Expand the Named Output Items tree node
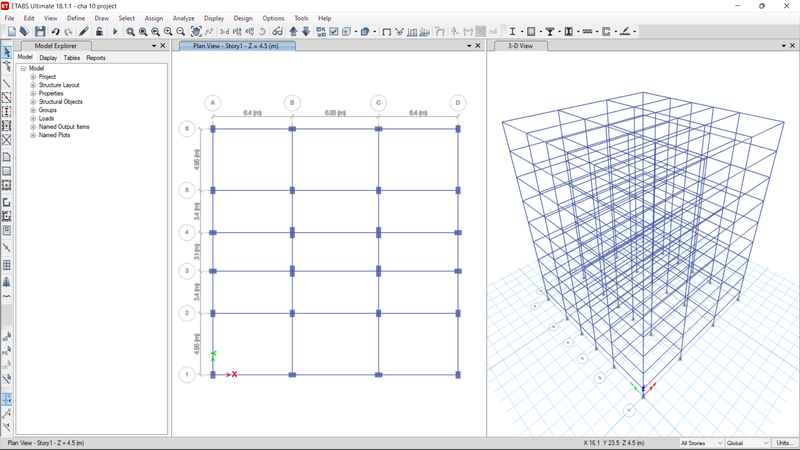The height and width of the screenshot is (450, 800). point(33,127)
